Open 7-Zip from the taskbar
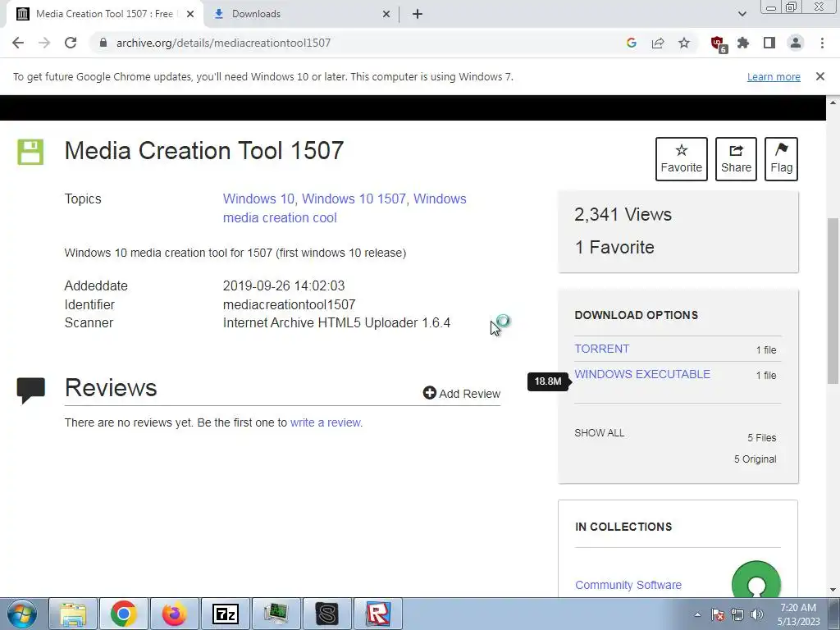The image size is (840, 630). (225, 614)
